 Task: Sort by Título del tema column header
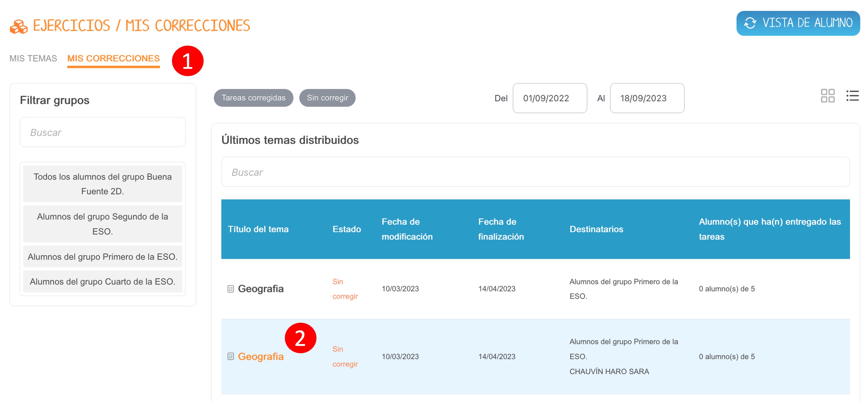coord(258,229)
